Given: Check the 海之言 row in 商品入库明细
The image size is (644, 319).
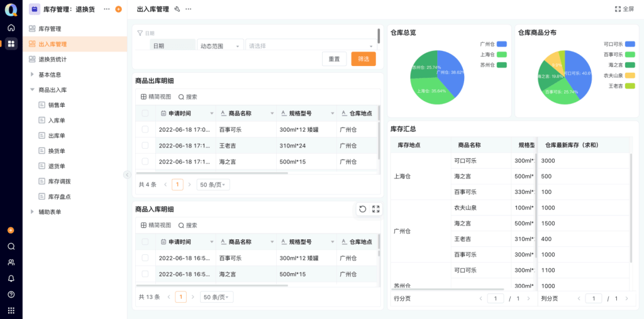Looking at the screenshot, I should (145, 274).
